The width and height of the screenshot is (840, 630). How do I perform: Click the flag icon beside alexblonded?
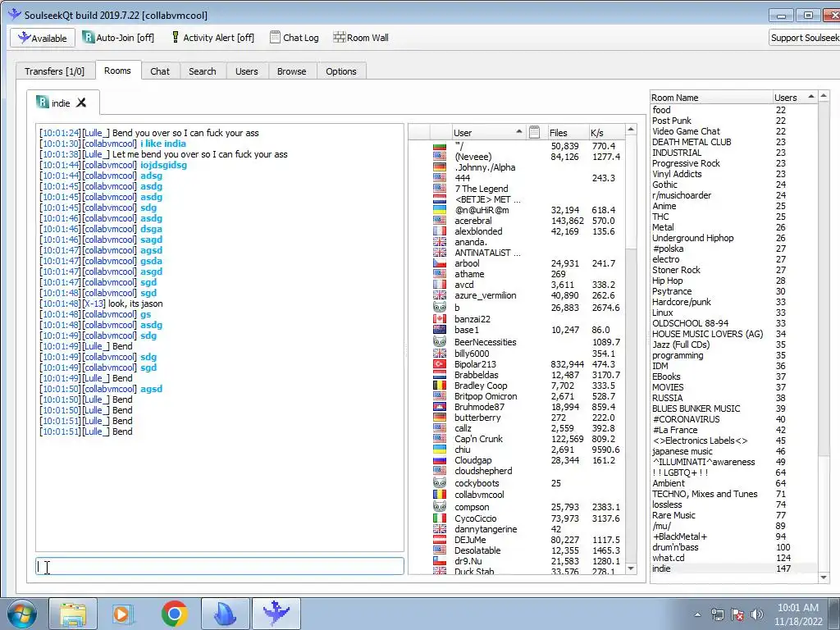[440, 231]
